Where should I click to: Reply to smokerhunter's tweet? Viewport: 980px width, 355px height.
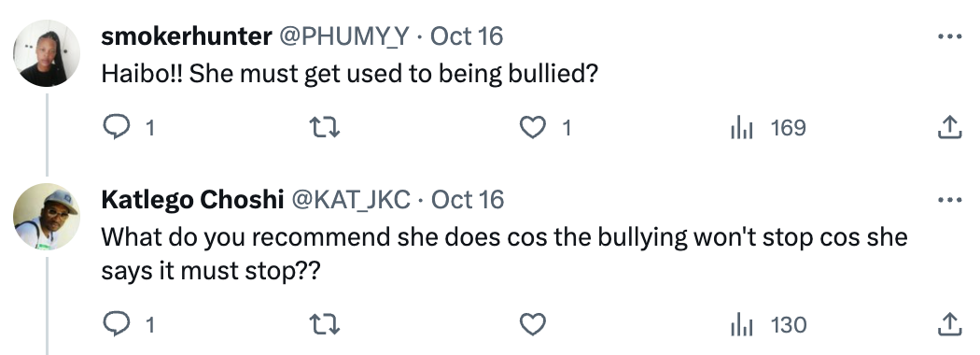(x=128, y=128)
